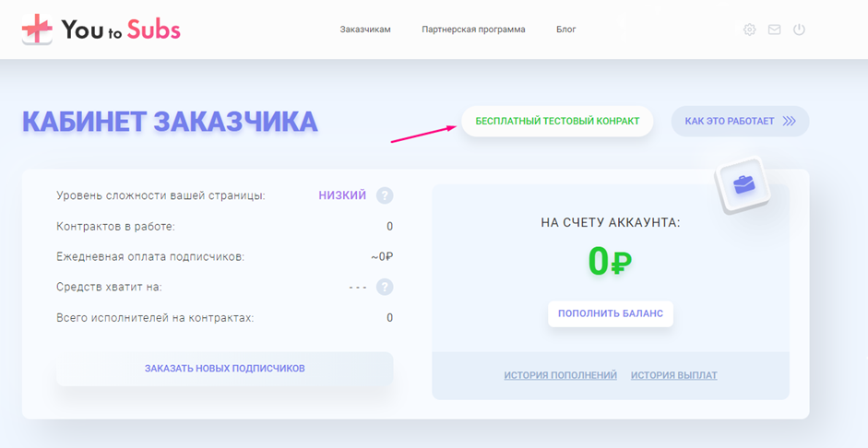Click the НИЗКИЙ difficulty level value
This screenshot has height=448, width=868.
(x=342, y=195)
